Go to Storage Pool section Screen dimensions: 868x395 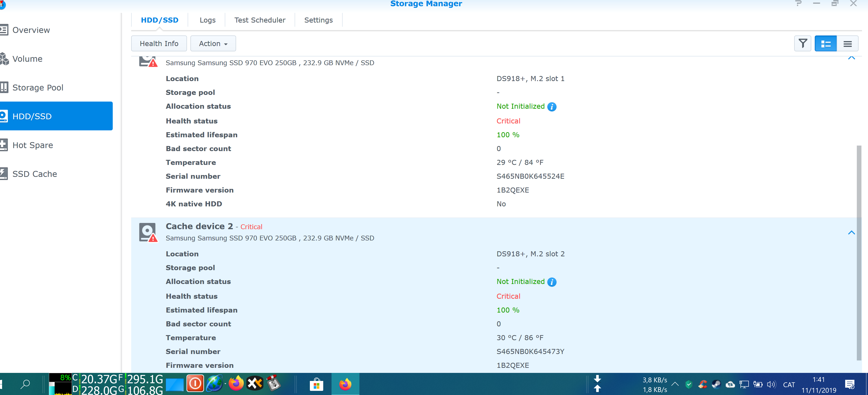38,88
